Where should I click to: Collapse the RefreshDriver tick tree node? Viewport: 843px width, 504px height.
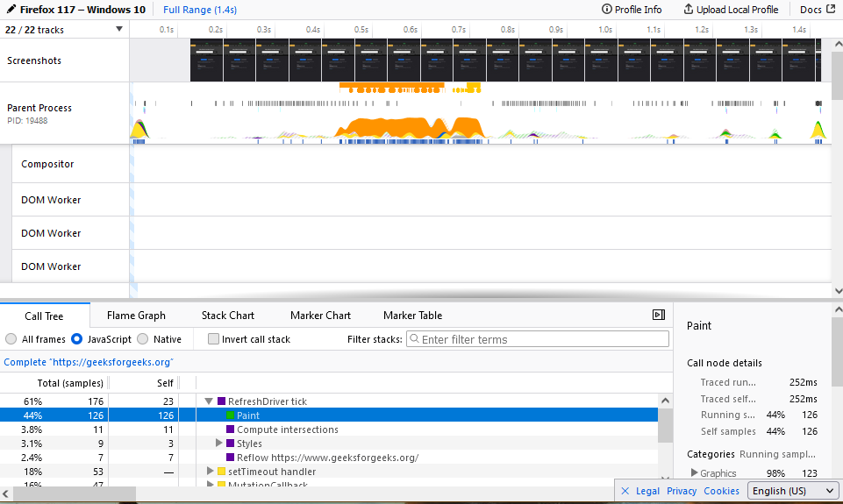tap(209, 401)
